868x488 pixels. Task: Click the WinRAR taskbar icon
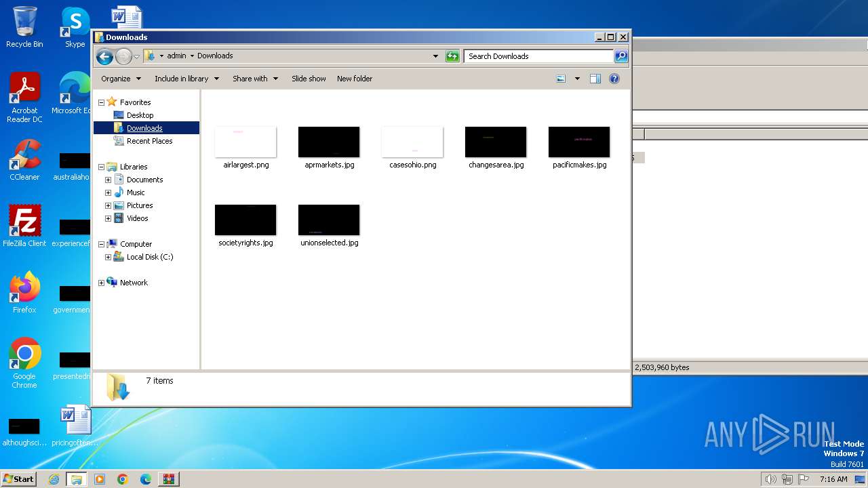168,479
